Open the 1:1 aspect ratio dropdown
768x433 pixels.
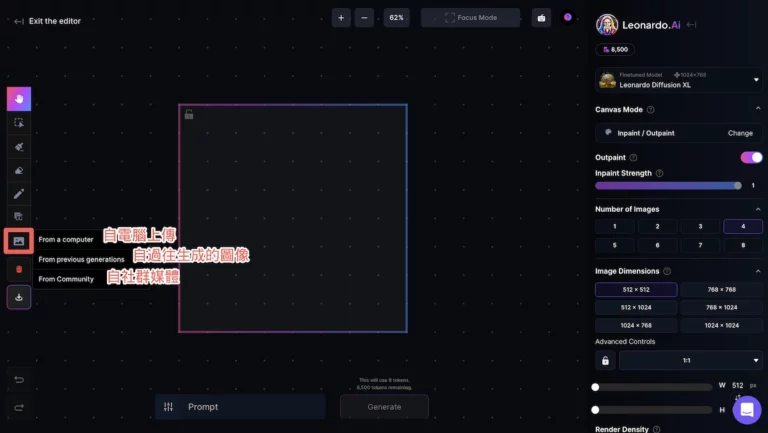click(691, 360)
